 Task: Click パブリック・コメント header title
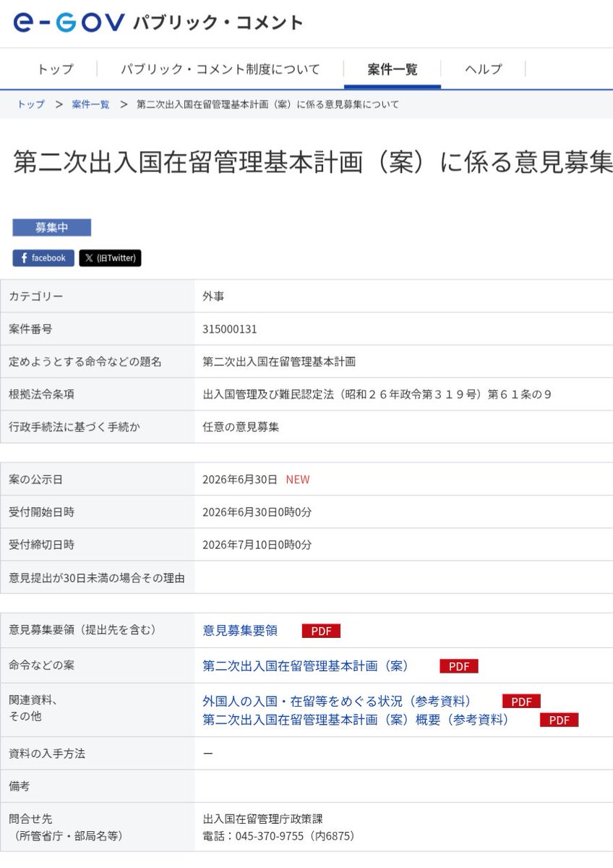[218, 22]
